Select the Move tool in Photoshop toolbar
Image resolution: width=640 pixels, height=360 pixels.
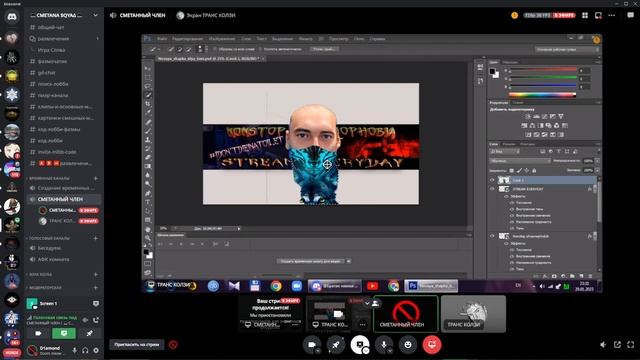[148, 68]
